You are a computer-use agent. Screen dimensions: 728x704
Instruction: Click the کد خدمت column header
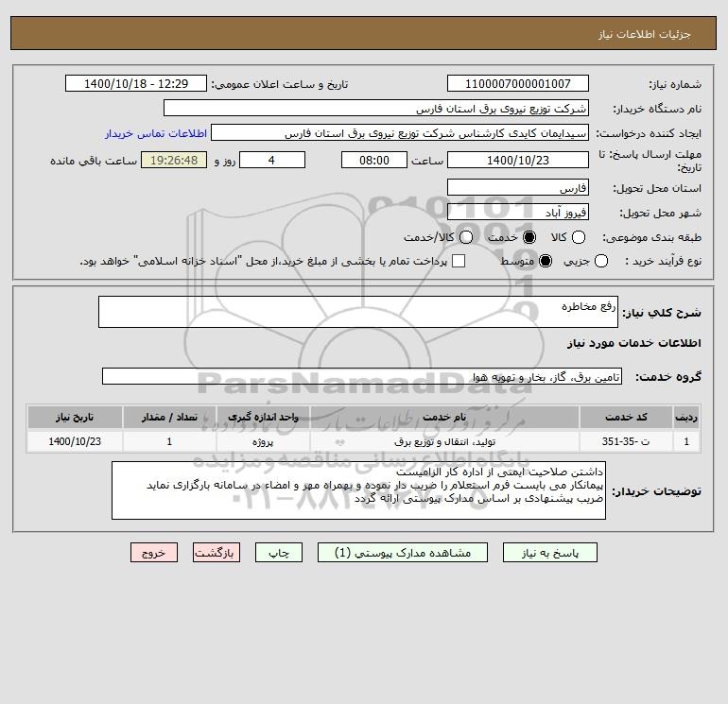click(x=626, y=417)
